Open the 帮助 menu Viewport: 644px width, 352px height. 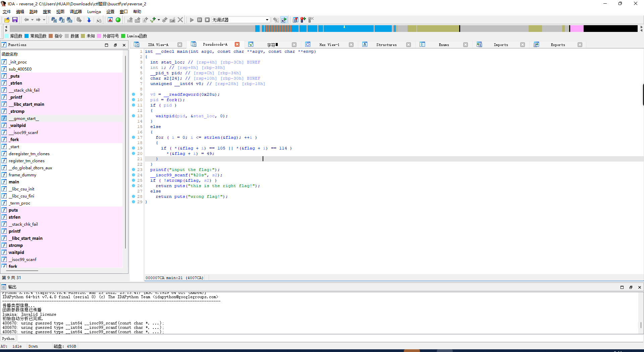click(x=137, y=11)
